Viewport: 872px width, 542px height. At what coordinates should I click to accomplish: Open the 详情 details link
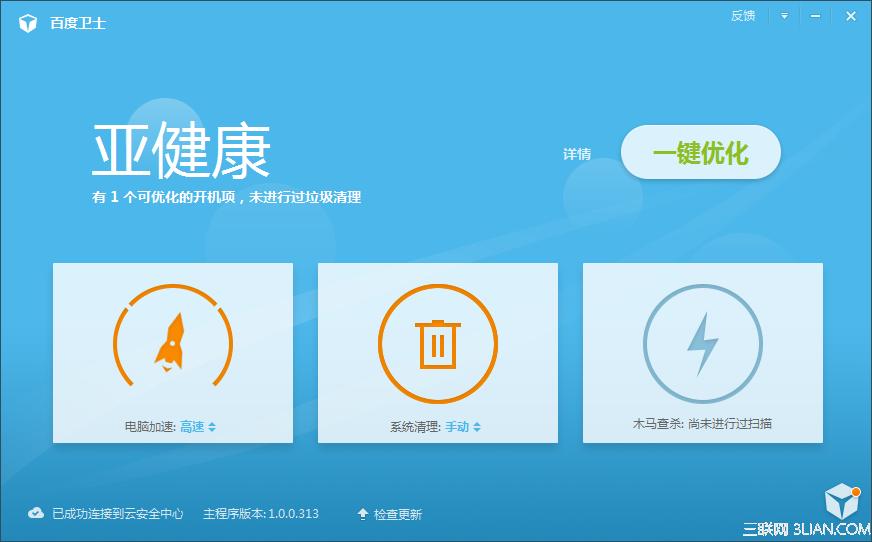coord(576,154)
